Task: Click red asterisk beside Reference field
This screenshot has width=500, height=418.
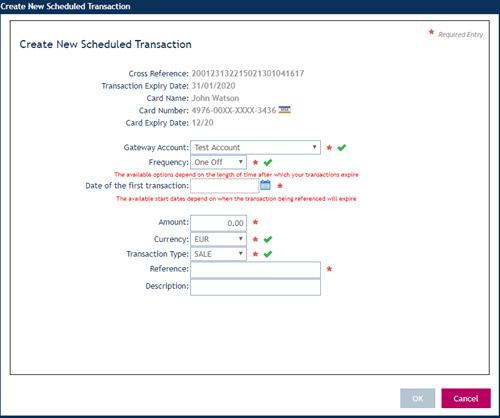Action: click(x=329, y=269)
